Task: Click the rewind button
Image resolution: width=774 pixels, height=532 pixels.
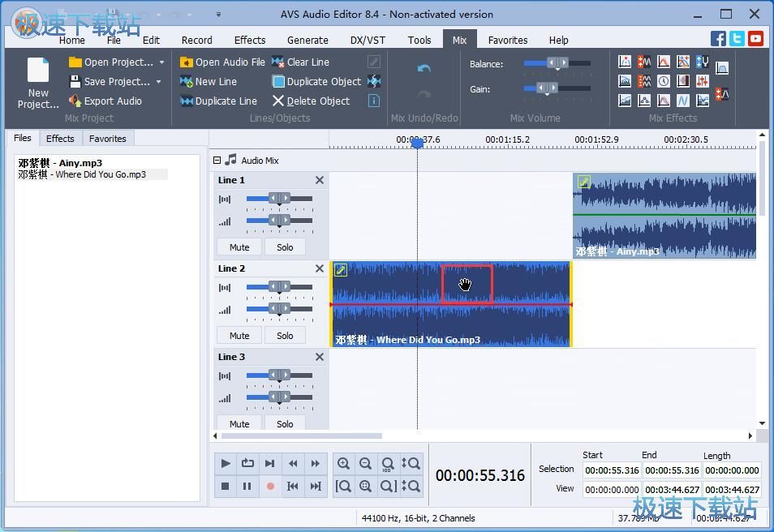Action: click(293, 463)
